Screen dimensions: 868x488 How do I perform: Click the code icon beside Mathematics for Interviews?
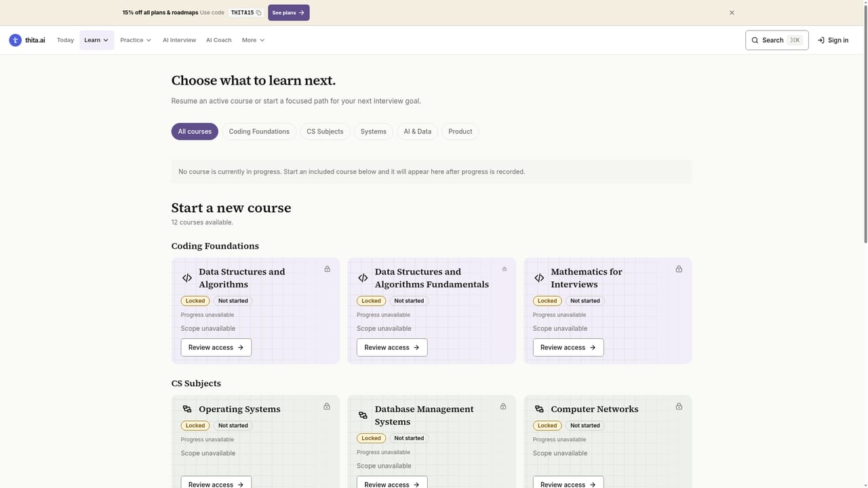539,278
